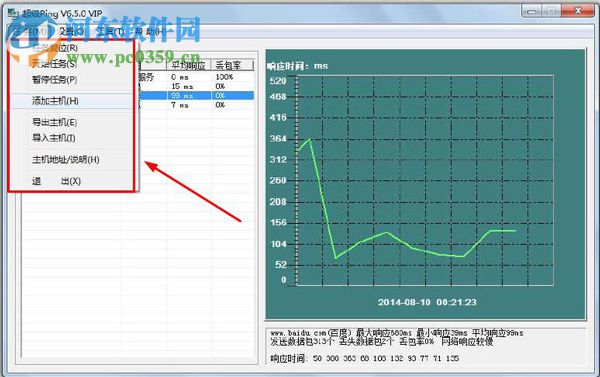This screenshot has height=377, width=600.
Task: Open 主机地址/说明(H) menu entry
Action: [x=65, y=160]
